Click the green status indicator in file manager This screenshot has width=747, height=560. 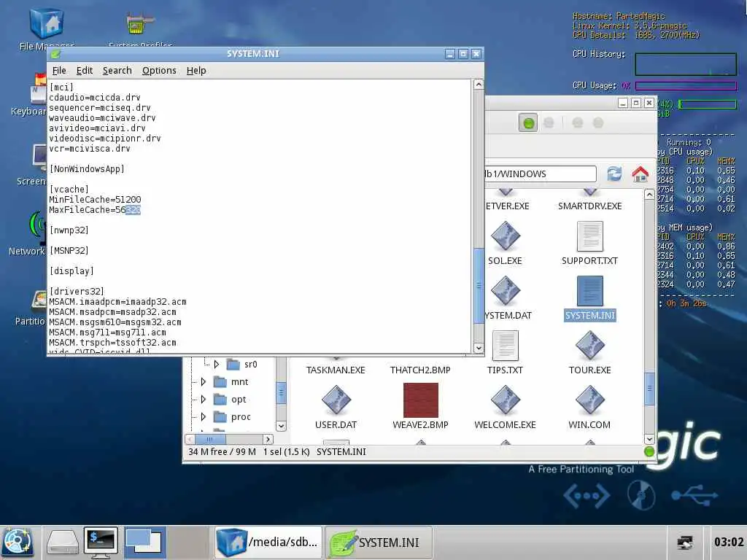[649, 451]
